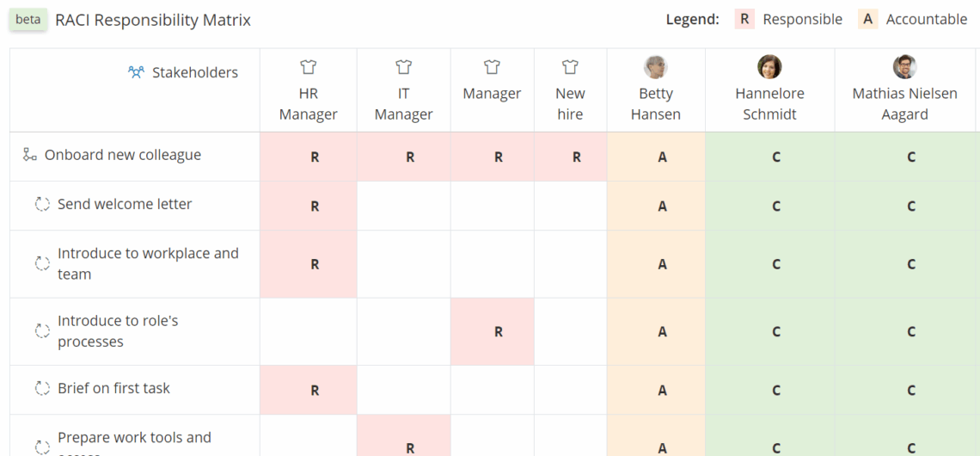Click the beta badge
This screenshot has height=456, width=980.
point(28,20)
